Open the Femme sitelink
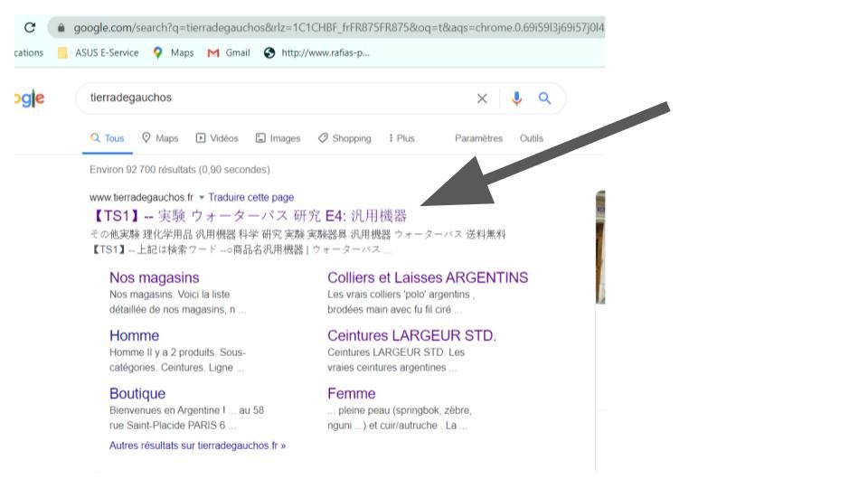Viewport: 868px width, 488px height. 352,393
